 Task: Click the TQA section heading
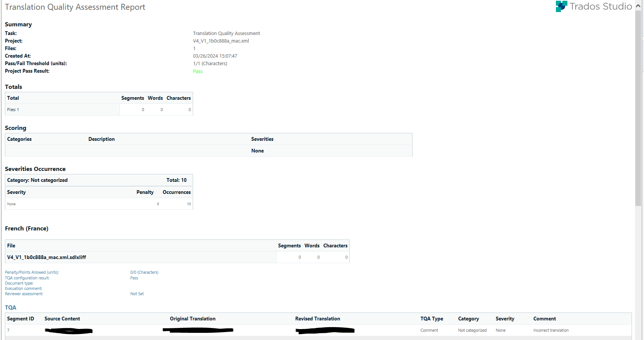(10, 307)
